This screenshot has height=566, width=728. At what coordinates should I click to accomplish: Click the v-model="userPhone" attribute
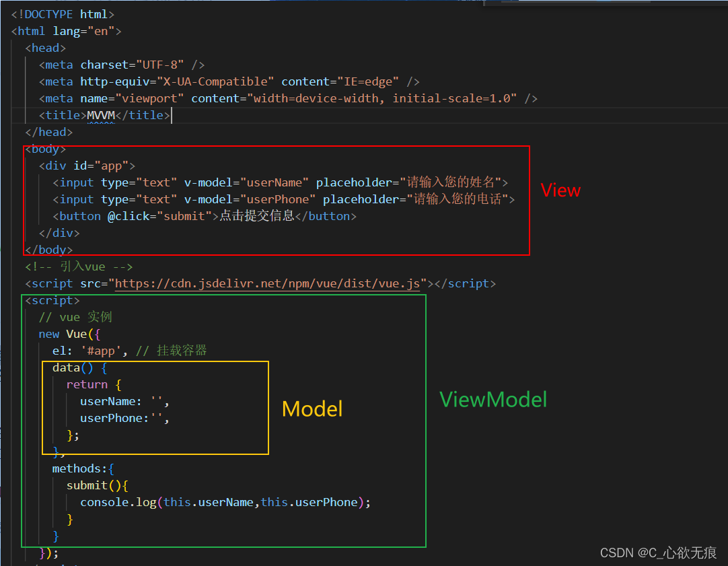250,199
